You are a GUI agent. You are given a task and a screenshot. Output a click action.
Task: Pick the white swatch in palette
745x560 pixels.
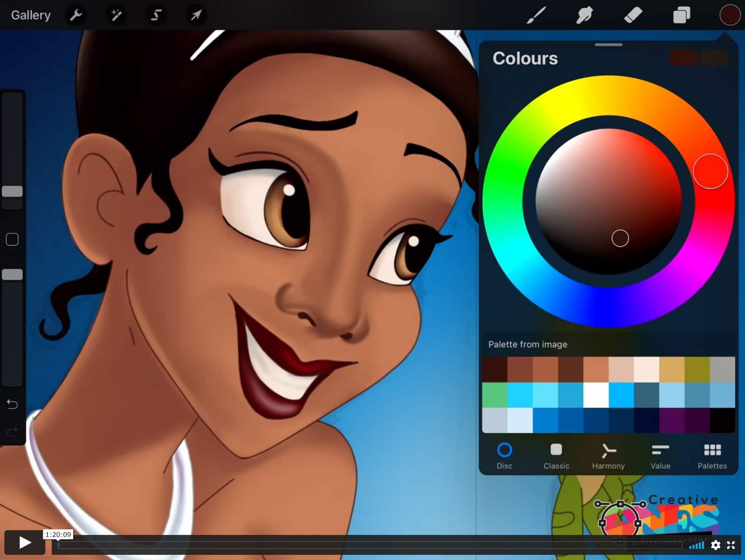(596, 395)
